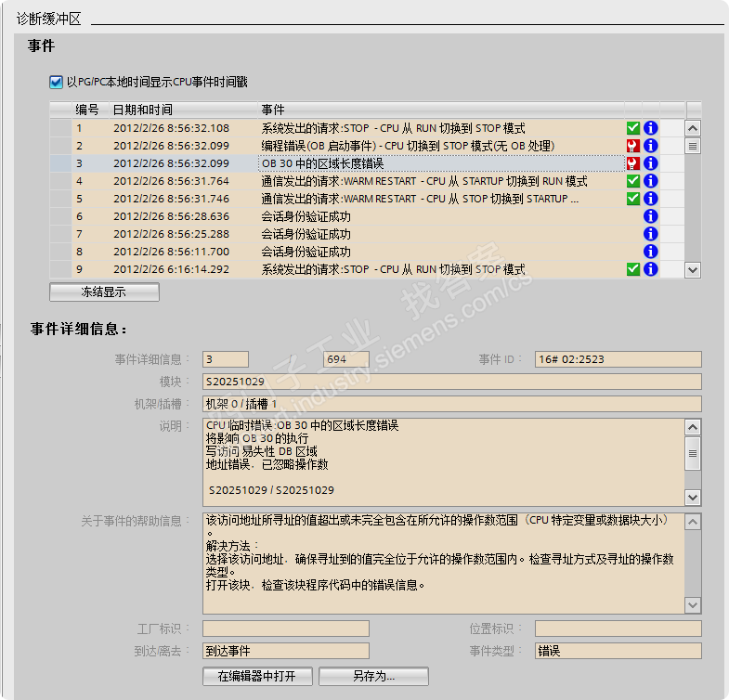
Task: Select row 6 会话身份验证成功
Action: point(368,216)
